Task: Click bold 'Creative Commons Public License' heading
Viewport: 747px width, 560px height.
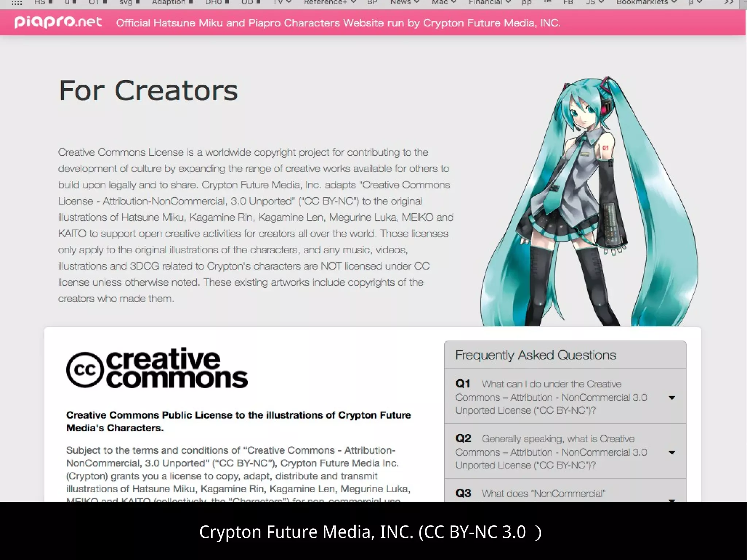Action: point(239,421)
